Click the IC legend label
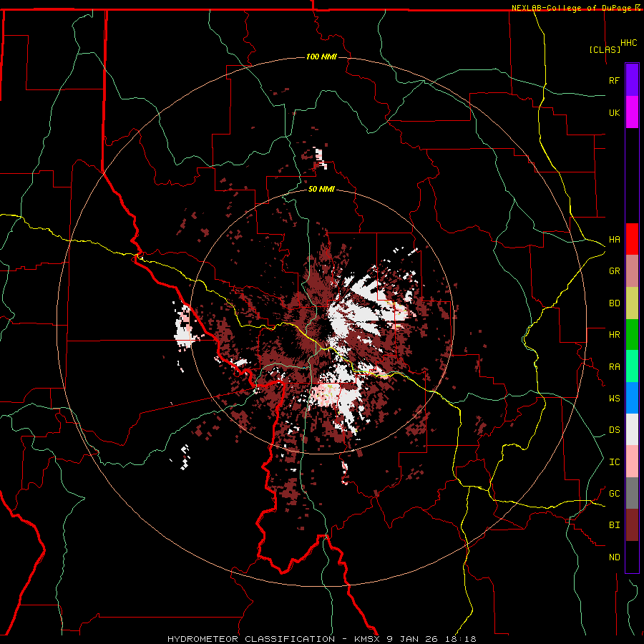Viewport: 644px width, 644px height. 614,462
